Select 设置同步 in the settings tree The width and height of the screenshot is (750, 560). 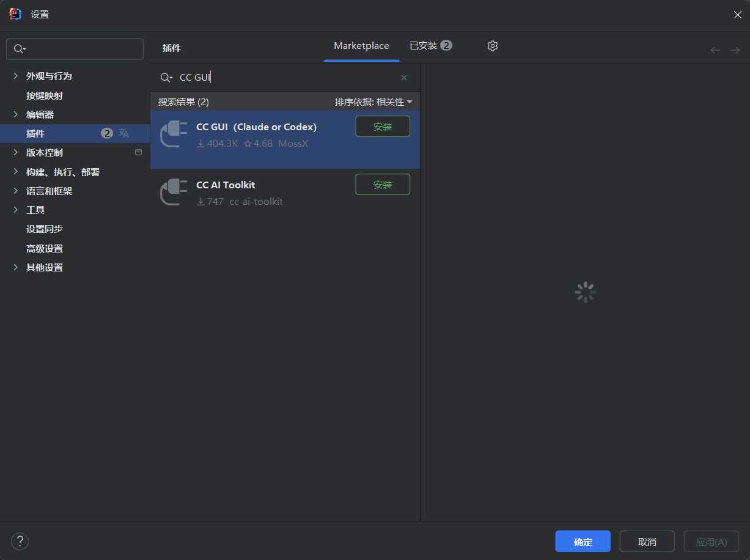point(45,229)
